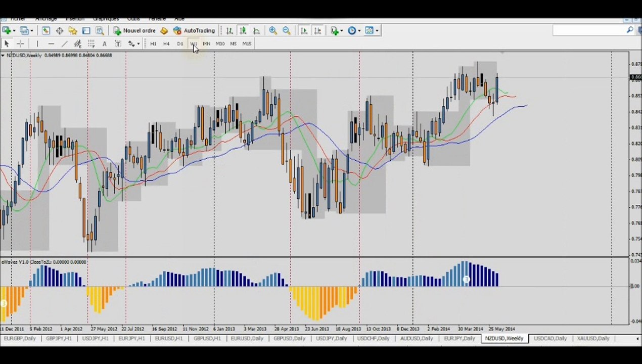642x364 pixels.
Task: Zoom out of the chart
Action: pyautogui.click(x=286, y=31)
